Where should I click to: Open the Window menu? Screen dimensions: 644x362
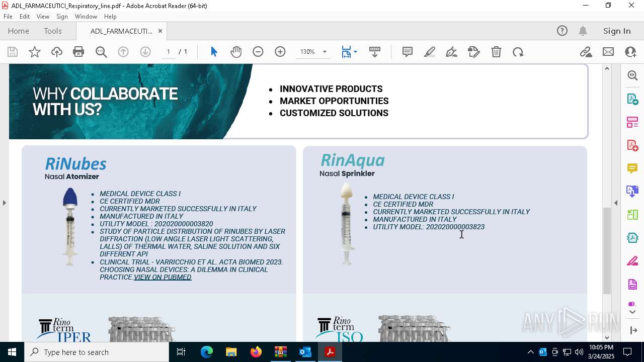pyautogui.click(x=86, y=17)
